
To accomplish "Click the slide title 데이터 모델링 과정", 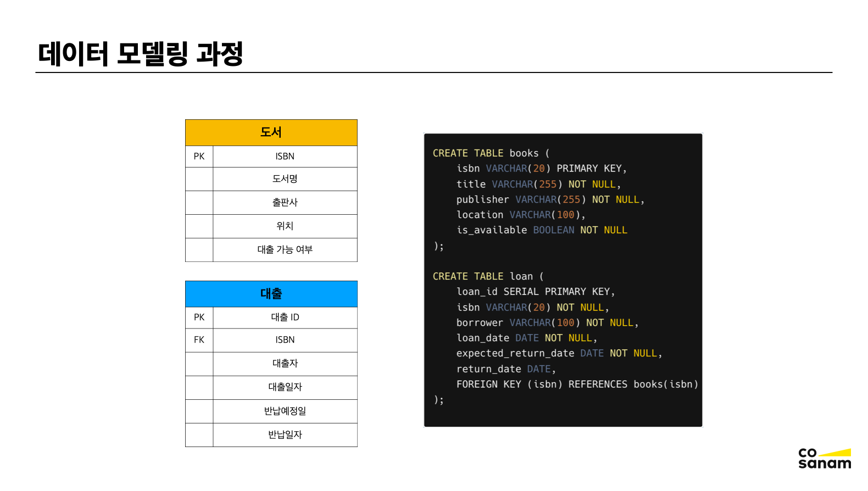I will tap(141, 54).
